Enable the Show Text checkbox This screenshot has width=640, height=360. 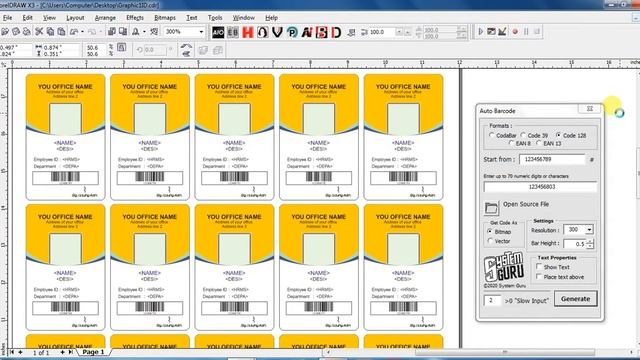pos(539,267)
